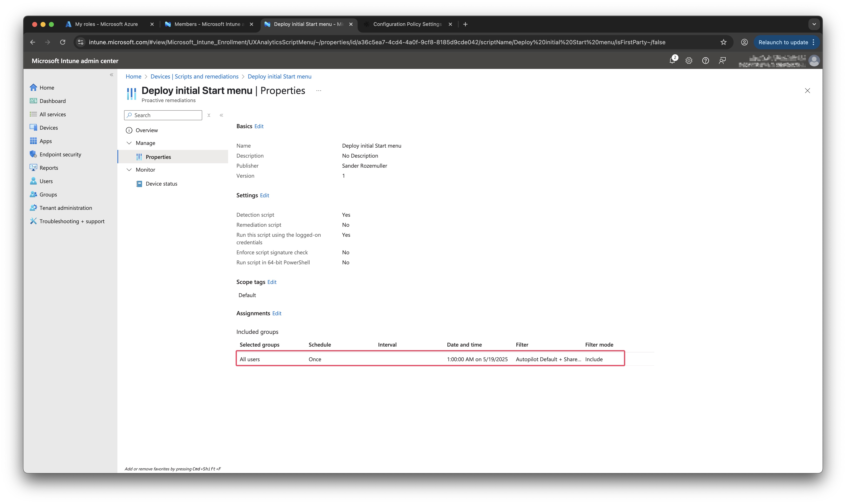The height and width of the screenshot is (504, 846).
Task: Click the Autopilot Default + Share... filter cell
Action: click(548, 359)
